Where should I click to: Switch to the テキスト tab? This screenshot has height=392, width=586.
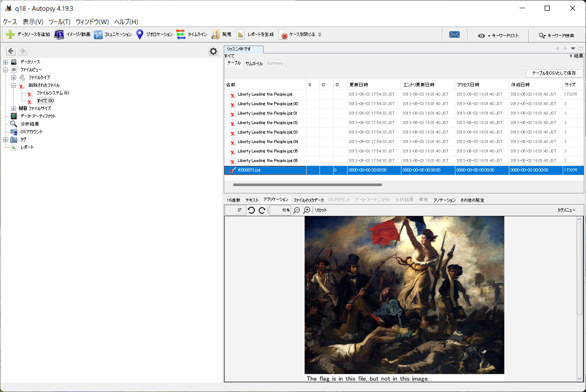pos(252,200)
